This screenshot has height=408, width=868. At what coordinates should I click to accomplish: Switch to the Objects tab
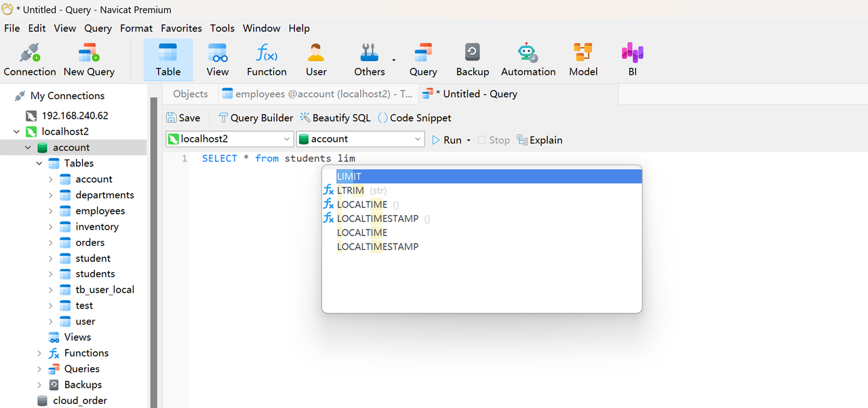(191, 94)
